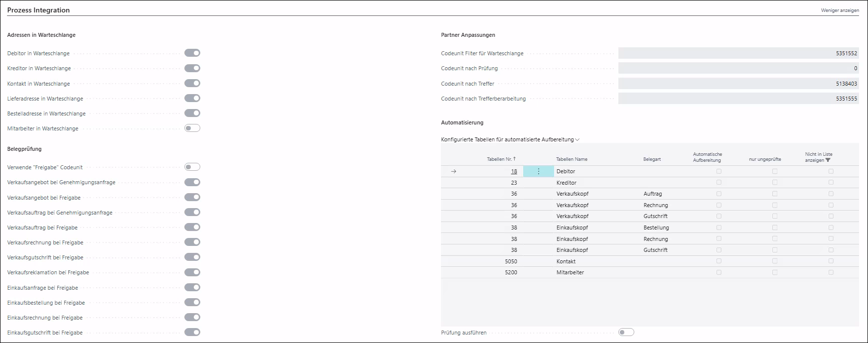Enable the Verwende "Freigabe" Codeunit toggle

[x=192, y=167]
